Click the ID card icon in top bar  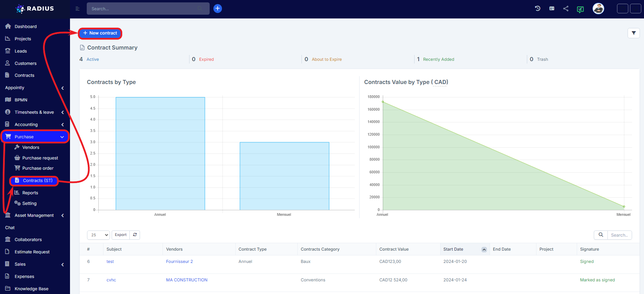pyautogui.click(x=552, y=9)
